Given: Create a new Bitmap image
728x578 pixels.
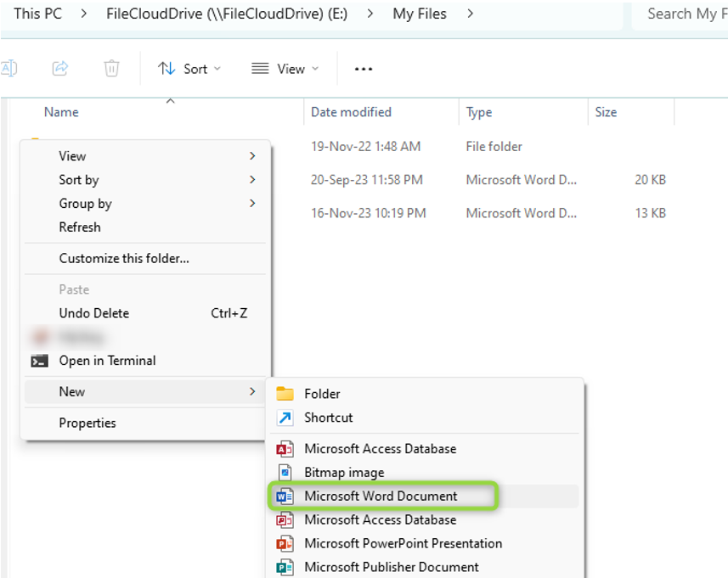Looking at the screenshot, I should (x=425, y=472).
